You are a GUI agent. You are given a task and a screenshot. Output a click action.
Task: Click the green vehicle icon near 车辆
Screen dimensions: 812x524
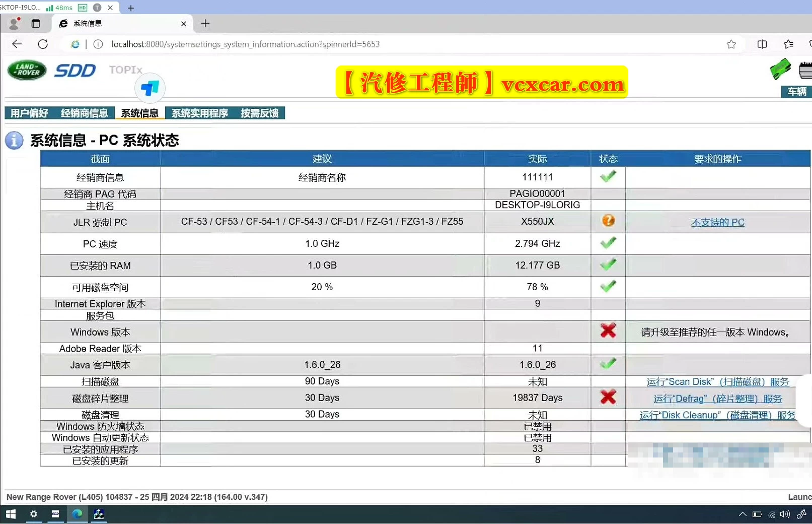780,70
